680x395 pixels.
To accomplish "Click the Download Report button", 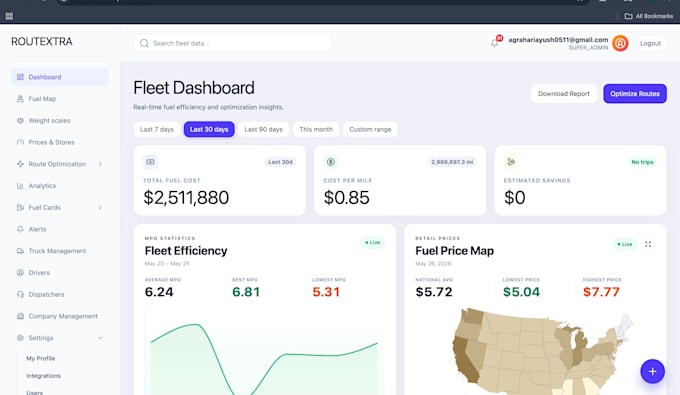I will 564,94.
